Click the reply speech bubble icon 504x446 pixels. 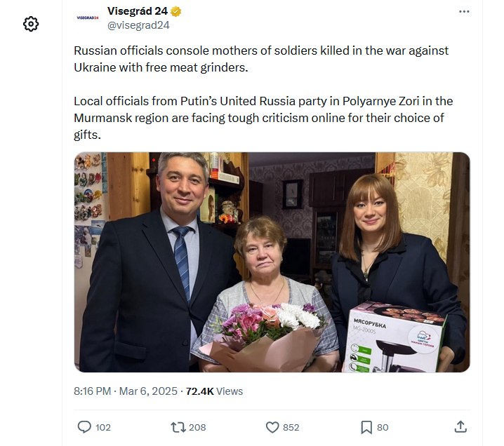84,426
